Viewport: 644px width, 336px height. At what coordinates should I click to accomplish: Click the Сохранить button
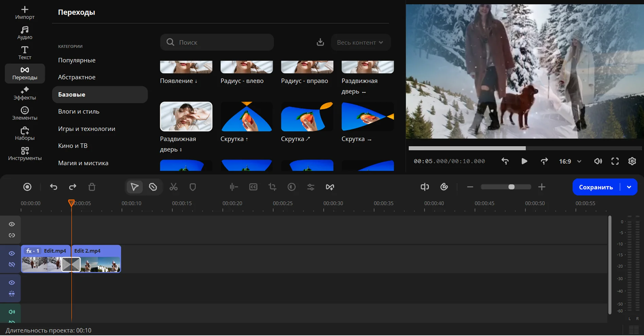click(x=596, y=187)
